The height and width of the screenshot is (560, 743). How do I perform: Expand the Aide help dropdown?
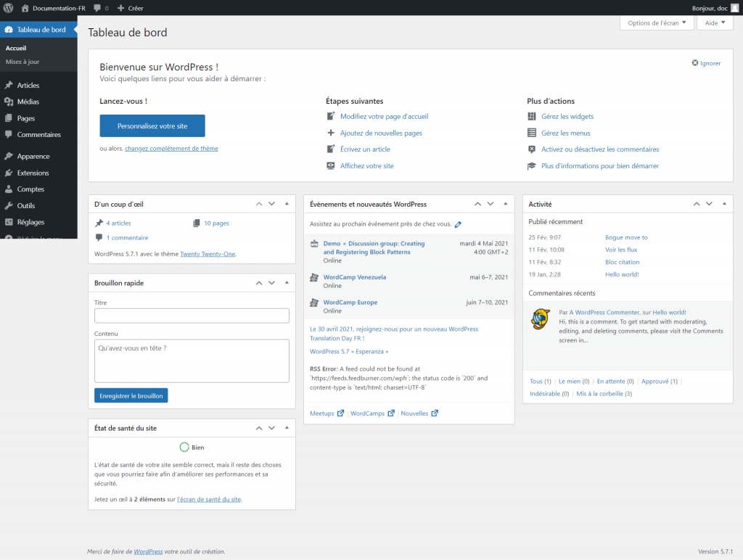[x=715, y=22]
